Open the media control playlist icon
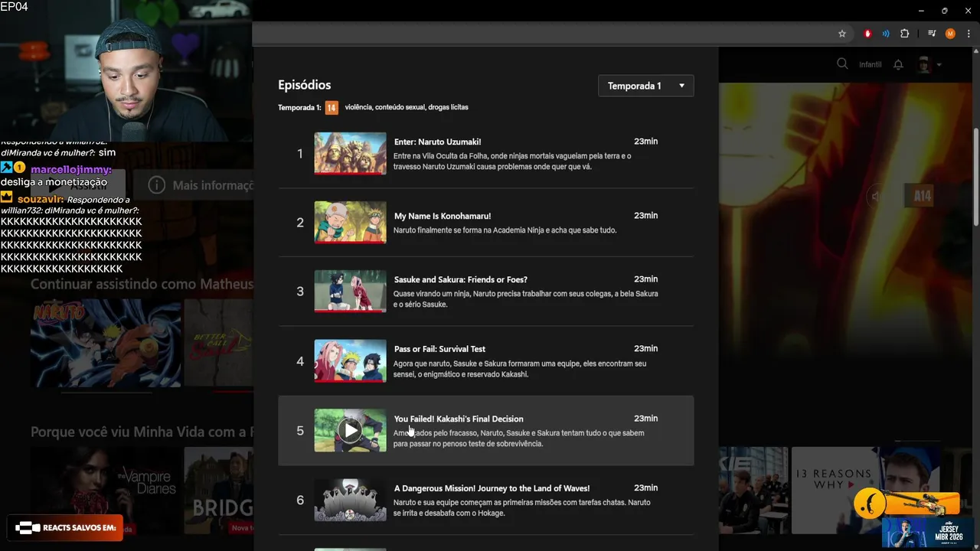 click(x=932, y=34)
